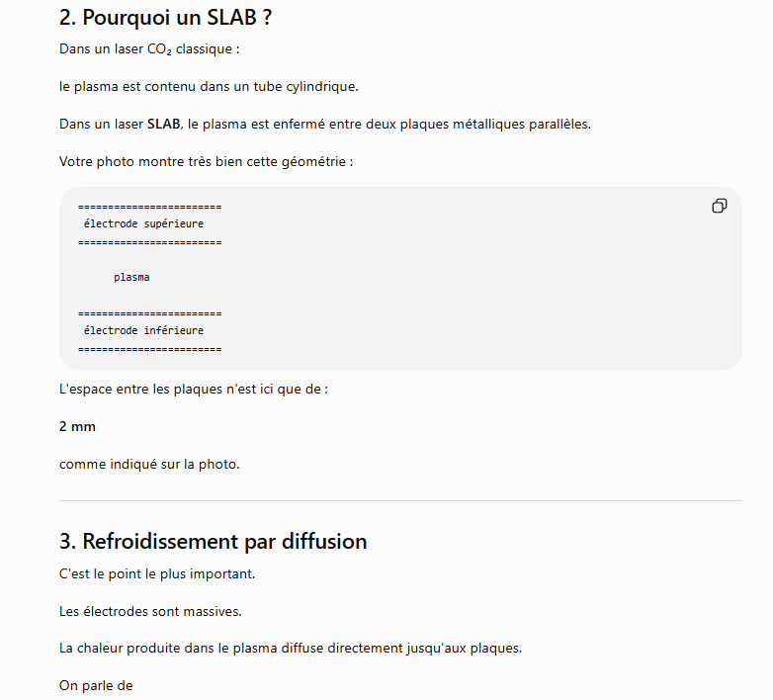The image size is (773, 700).
Task: Click 'C'est le point le plus important.'
Action: [x=157, y=573]
